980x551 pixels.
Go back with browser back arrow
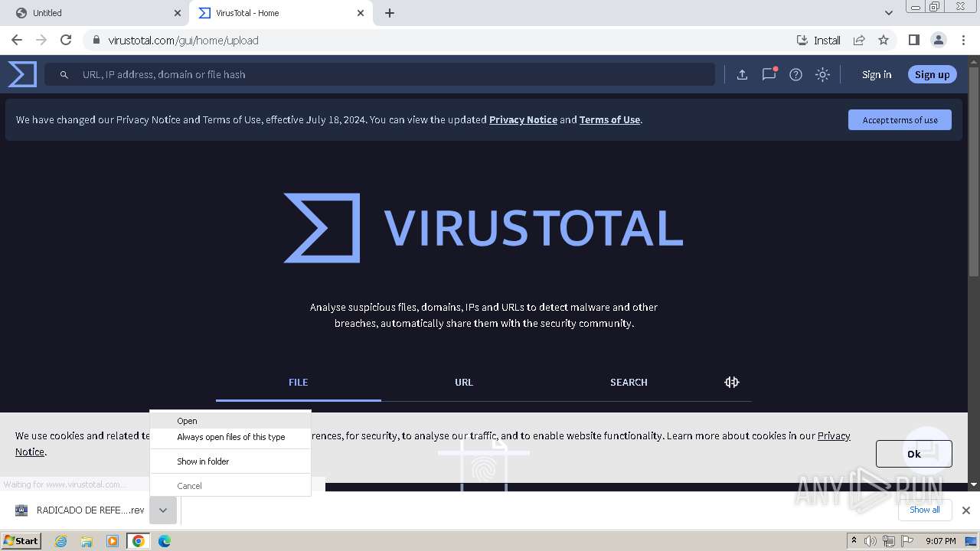[x=17, y=40]
